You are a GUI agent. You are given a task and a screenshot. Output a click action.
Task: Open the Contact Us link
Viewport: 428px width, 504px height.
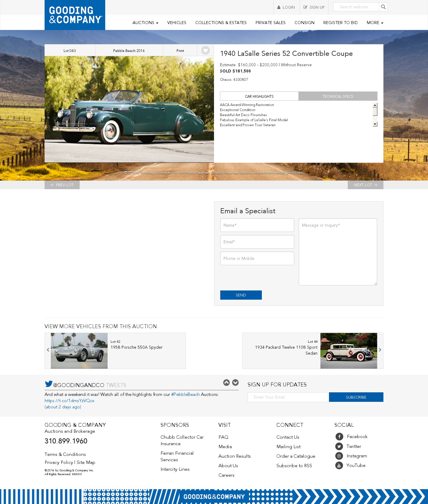pyautogui.click(x=288, y=437)
